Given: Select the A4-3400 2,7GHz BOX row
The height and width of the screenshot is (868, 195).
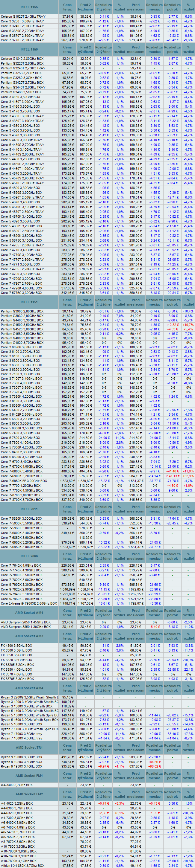Looking at the screenshot, I should pyautogui.click(x=98, y=785).
